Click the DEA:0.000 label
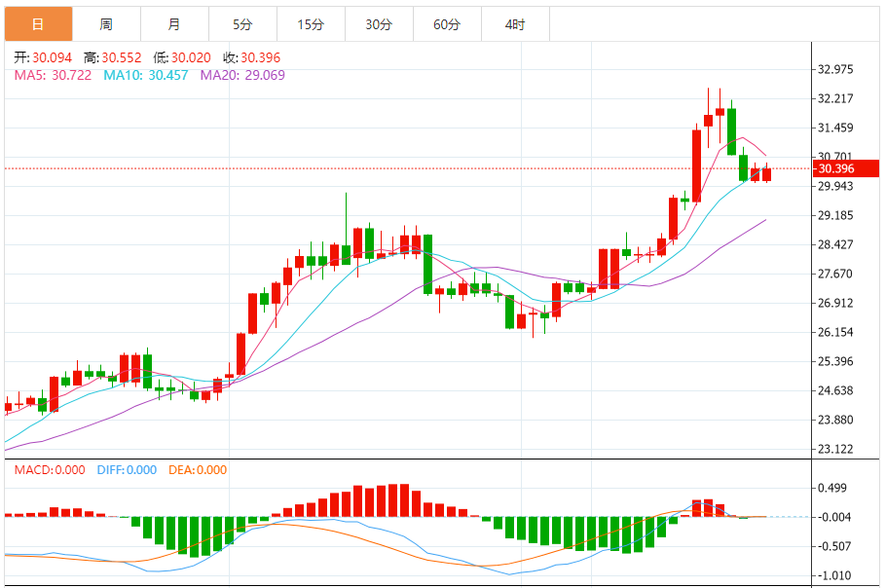The image size is (886, 588). point(198,470)
